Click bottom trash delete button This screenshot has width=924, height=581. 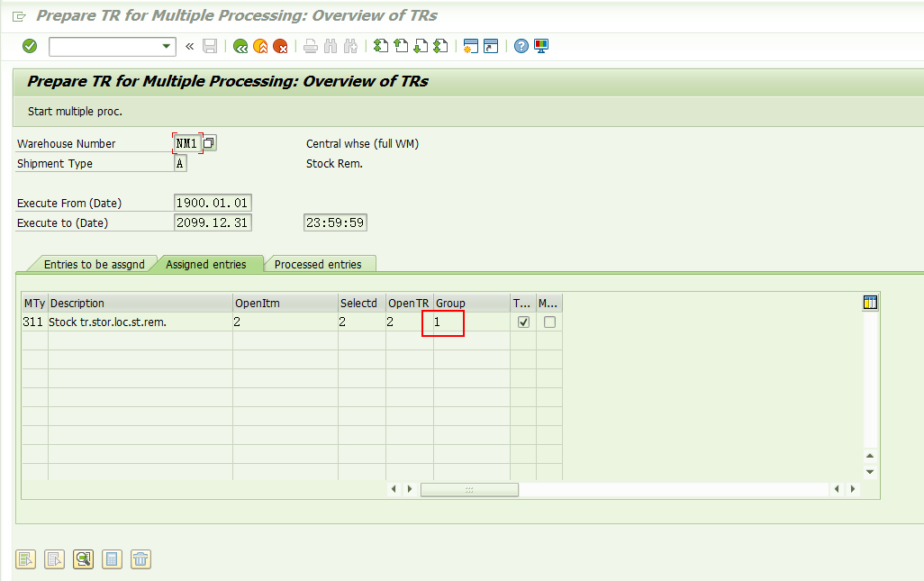coord(140,559)
